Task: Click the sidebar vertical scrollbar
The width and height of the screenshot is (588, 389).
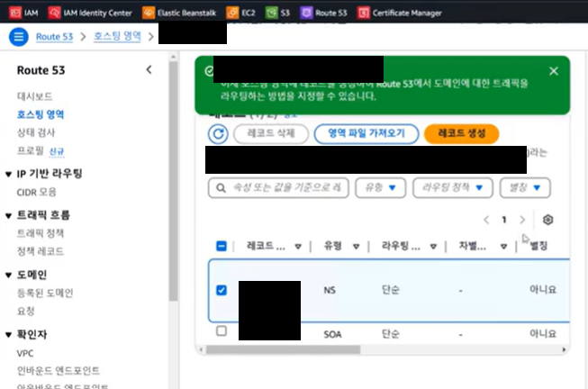Action: pyautogui.click(x=173, y=181)
